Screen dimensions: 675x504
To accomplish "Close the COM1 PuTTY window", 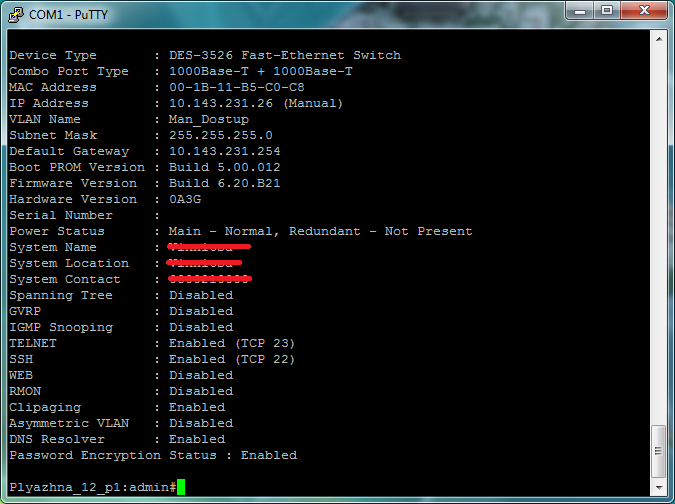I will click(x=644, y=10).
